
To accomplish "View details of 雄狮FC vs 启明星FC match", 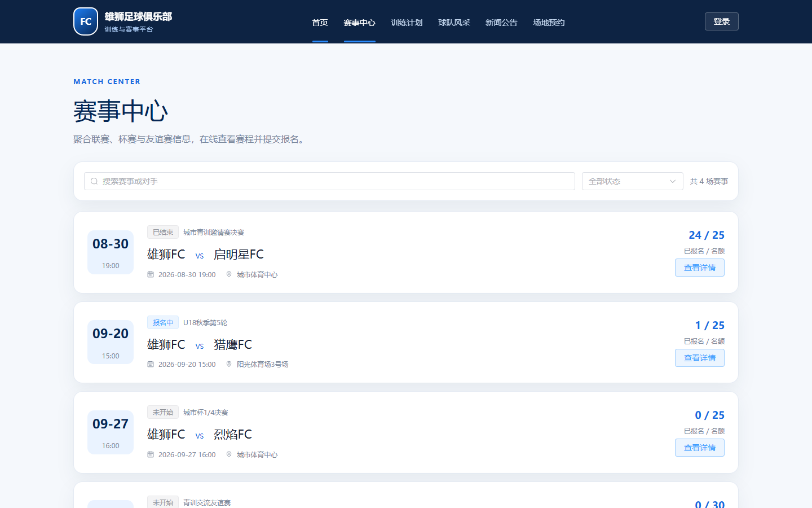I will (699, 268).
